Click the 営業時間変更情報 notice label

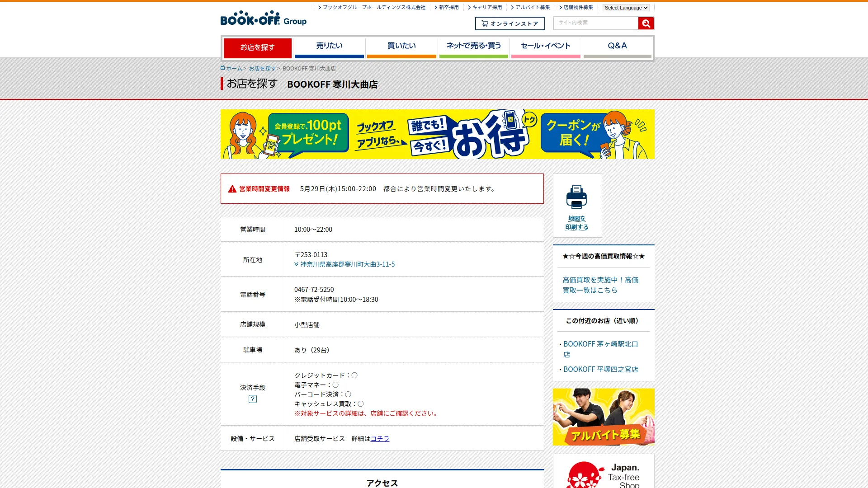264,189
